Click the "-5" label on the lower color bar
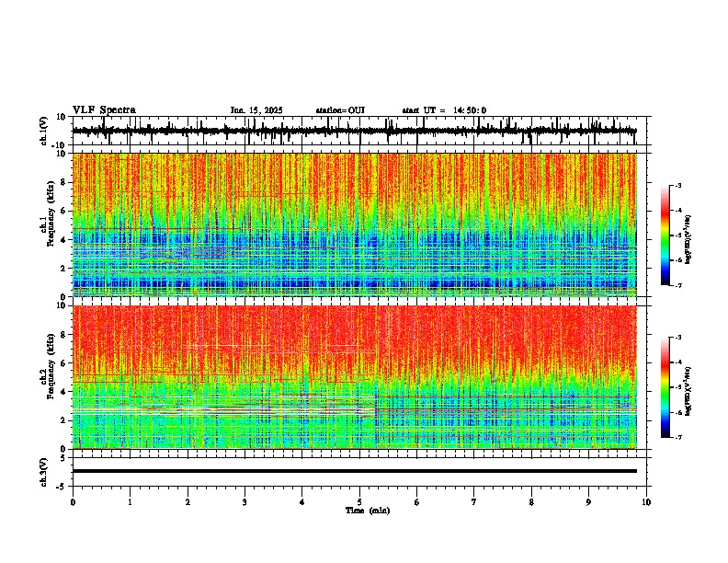Screen dimensions: 728x563 (677, 387)
